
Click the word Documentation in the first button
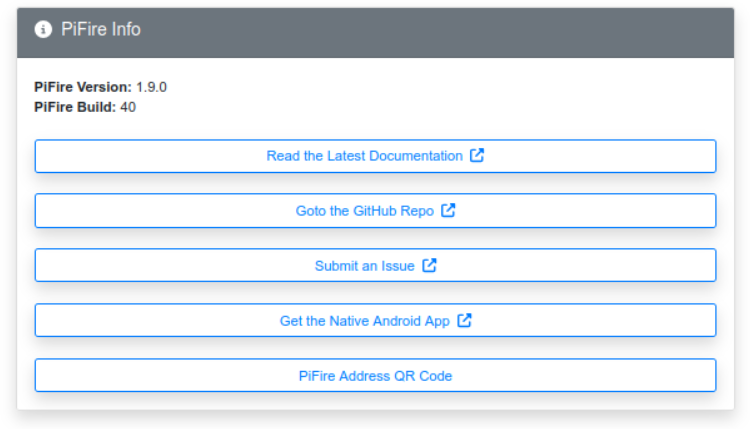pyautogui.click(x=415, y=156)
